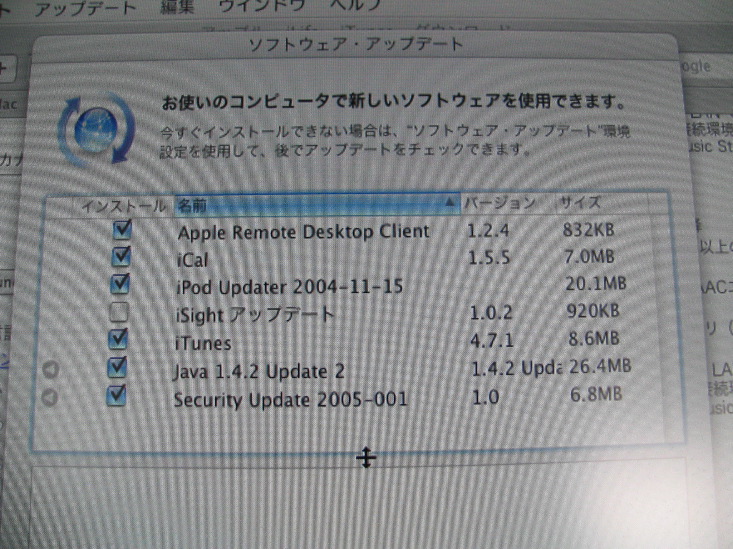Click the pane splitter below update list
The width and height of the screenshot is (733, 549).
click(366, 457)
